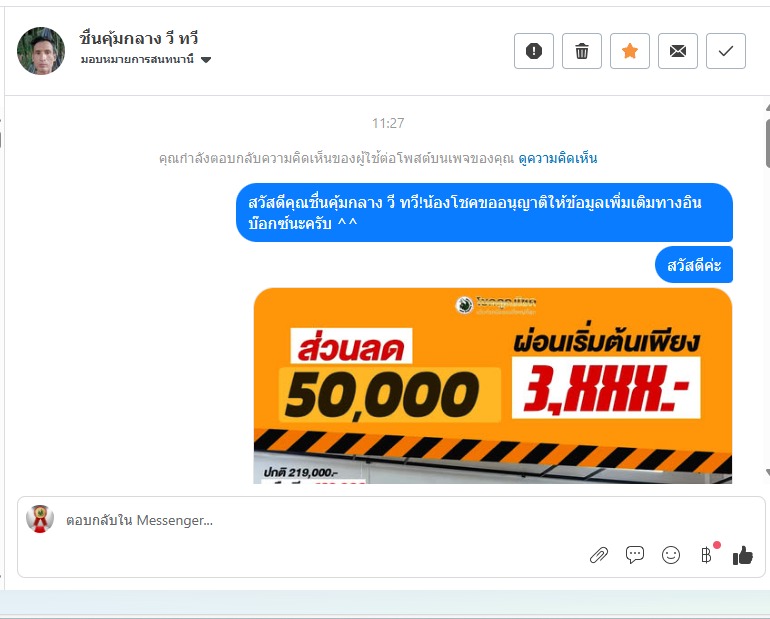The height and width of the screenshot is (619, 770).
Task: Mark conversation as unread with envelope icon
Action: point(678,51)
